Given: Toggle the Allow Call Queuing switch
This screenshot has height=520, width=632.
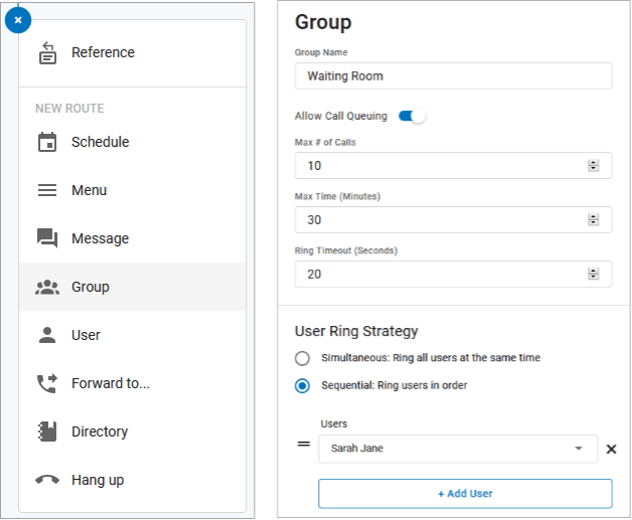Looking at the screenshot, I should pyautogui.click(x=411, y=116).
